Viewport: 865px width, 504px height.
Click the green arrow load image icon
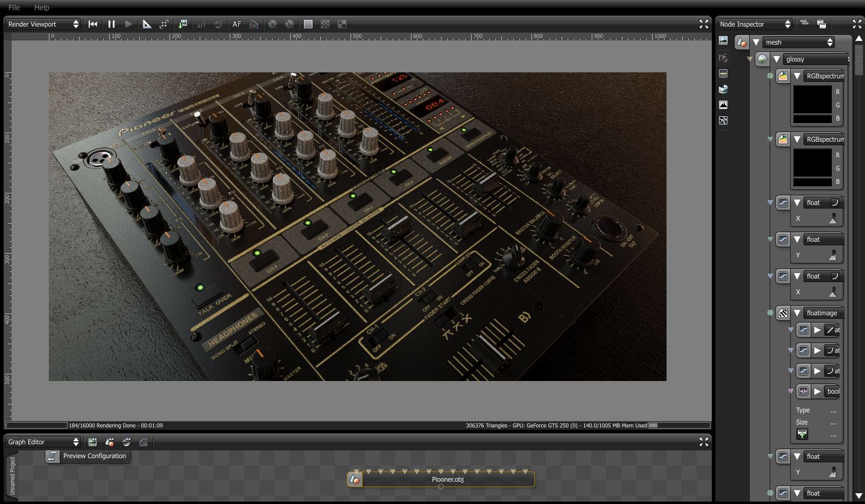pos(802,434)
